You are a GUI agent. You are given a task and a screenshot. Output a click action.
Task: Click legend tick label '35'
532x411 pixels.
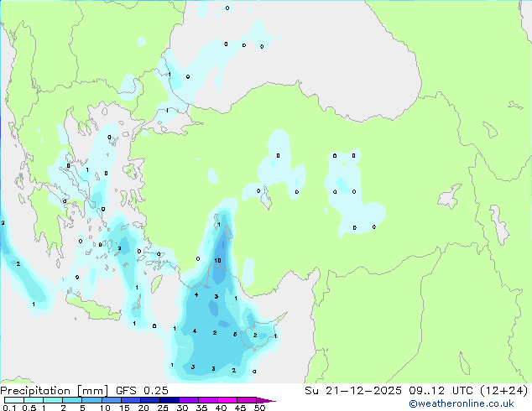(201, 408)
